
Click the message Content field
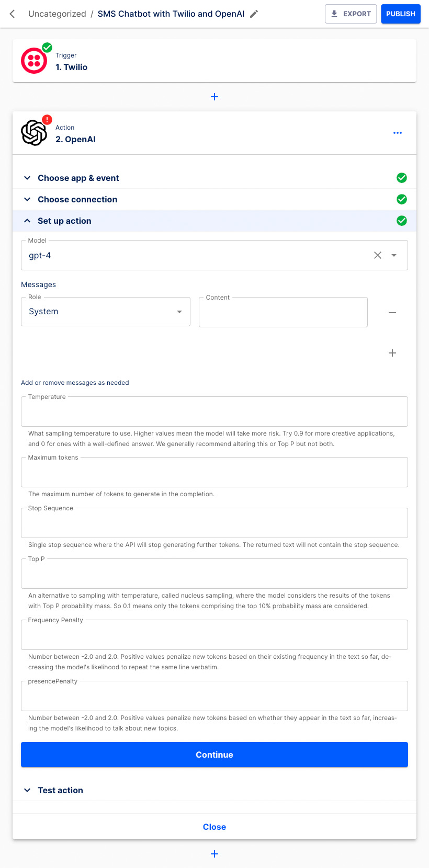[283, 312]
